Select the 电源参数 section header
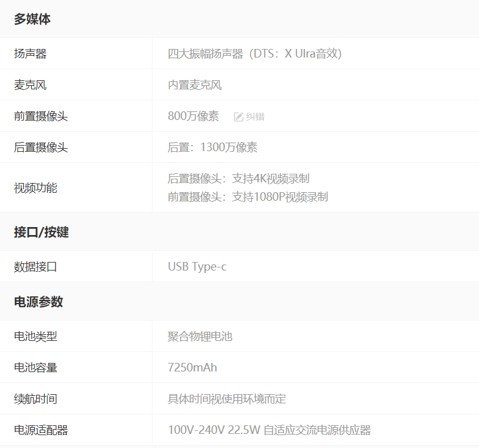 click(39, 302)
